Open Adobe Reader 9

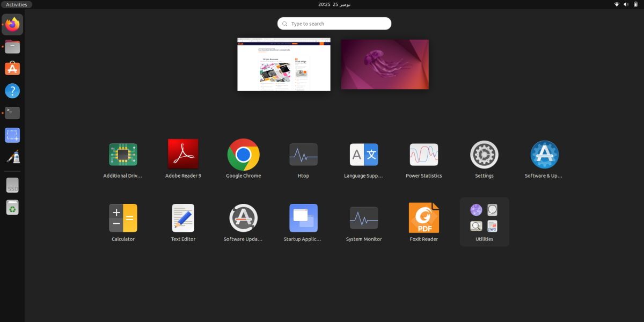click(x=183, y=155)
